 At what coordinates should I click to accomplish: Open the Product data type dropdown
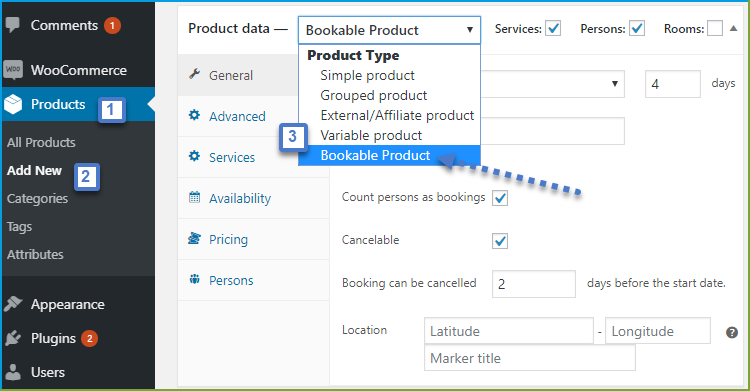click(x=389, y=30)
